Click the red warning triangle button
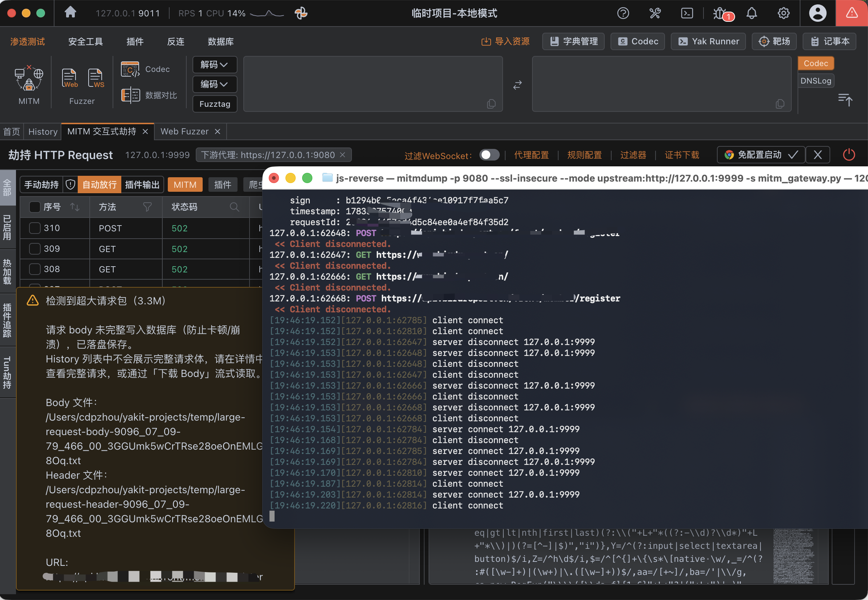The width and height of the screenshot is (868, 600). [x=851, y=13]
